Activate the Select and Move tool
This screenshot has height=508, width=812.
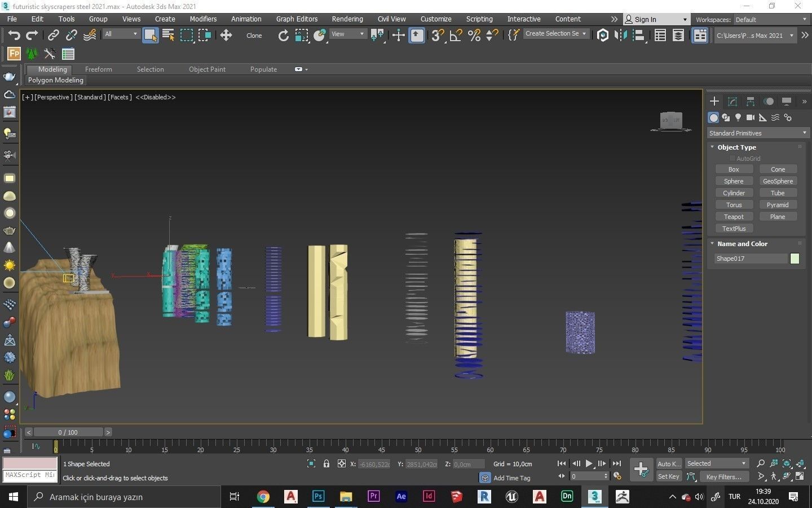226,36
